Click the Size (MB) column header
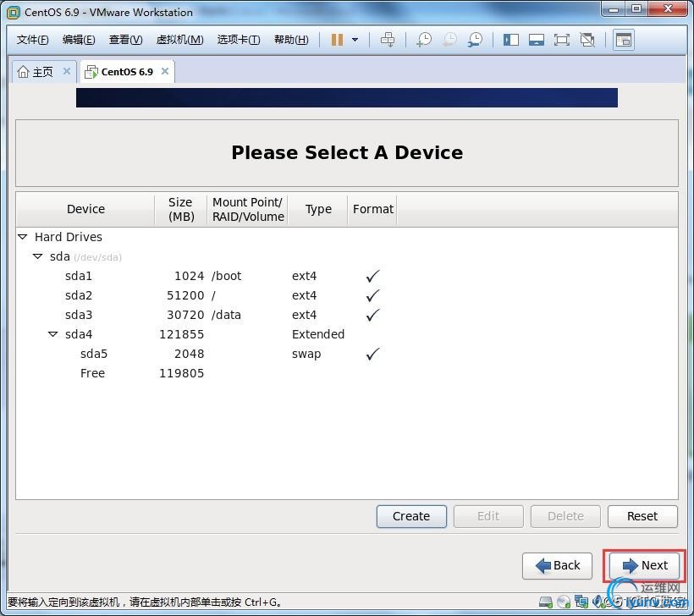 click(180, 209)
